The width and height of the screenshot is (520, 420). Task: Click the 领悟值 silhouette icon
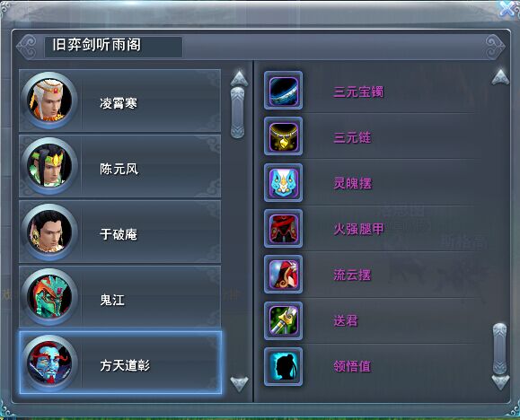(x=283, y=367)
